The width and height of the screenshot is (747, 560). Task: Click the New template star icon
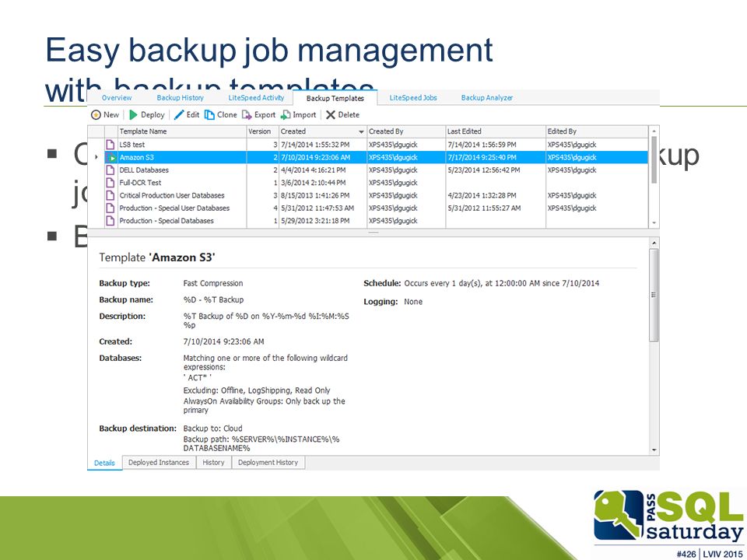click(96, 115)
